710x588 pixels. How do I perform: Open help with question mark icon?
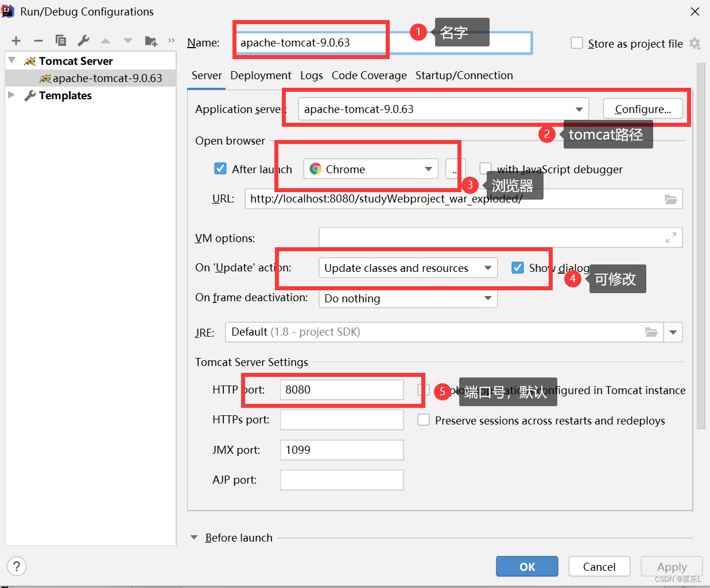pos(17,567)
